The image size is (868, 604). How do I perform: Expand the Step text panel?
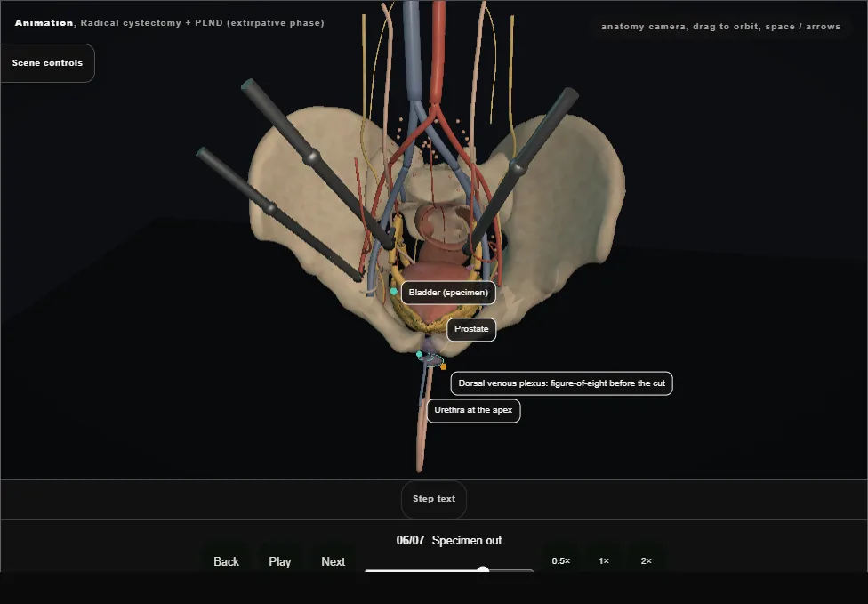click(434, 499)
